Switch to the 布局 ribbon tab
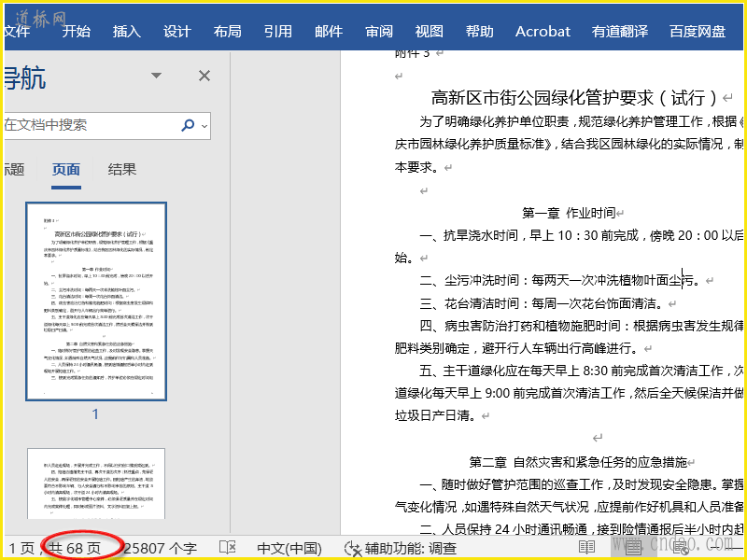Screen dimensions: 747x560 coord(228,32)
